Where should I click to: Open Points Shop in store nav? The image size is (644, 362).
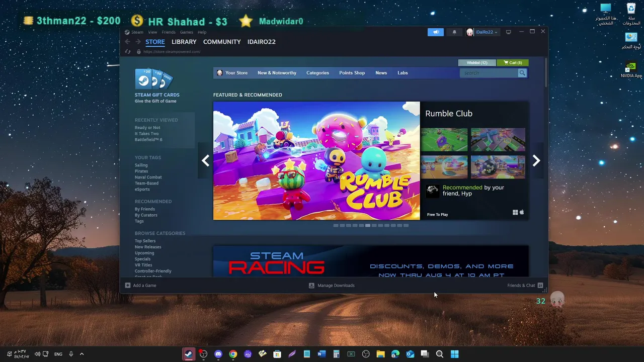[352, 73]
